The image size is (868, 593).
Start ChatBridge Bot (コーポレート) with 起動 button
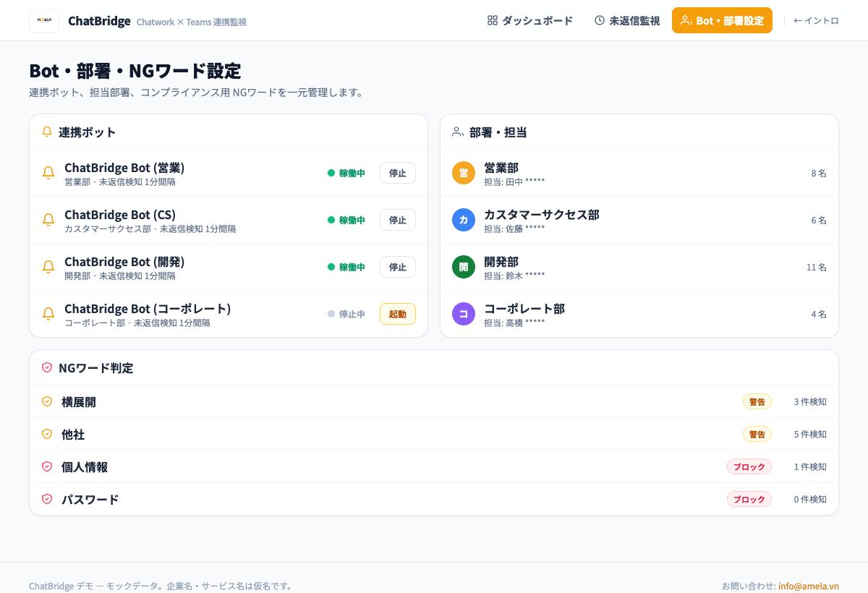(x=398, y=314)
